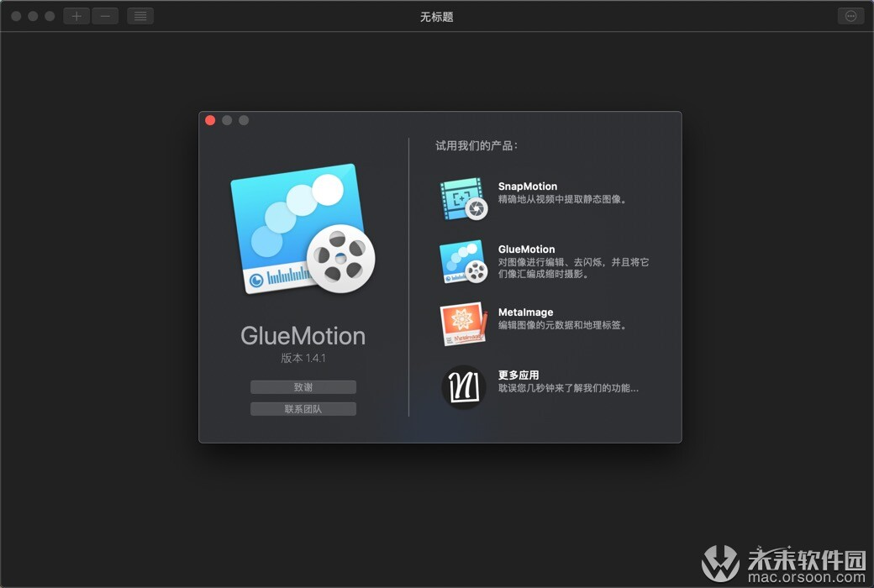The image size is (874, 588).
Task: Click the 版本 1.4.1 version label
Action: point(303,358)
